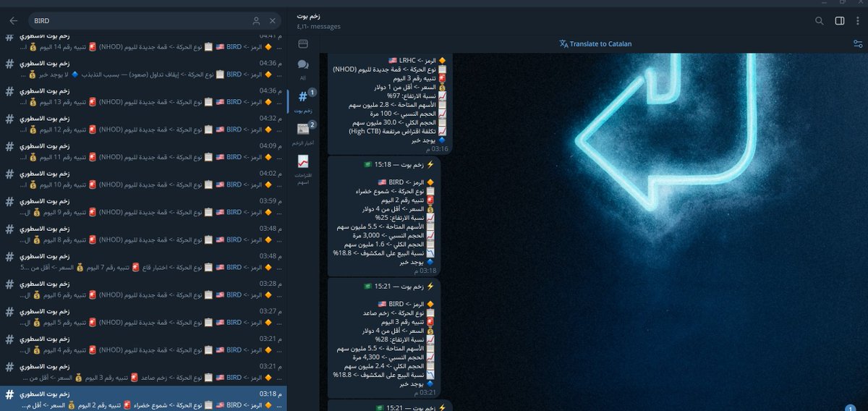Open the search result for alert number 13
Viewport: 868px width, 411px height.
click(143, 96)
